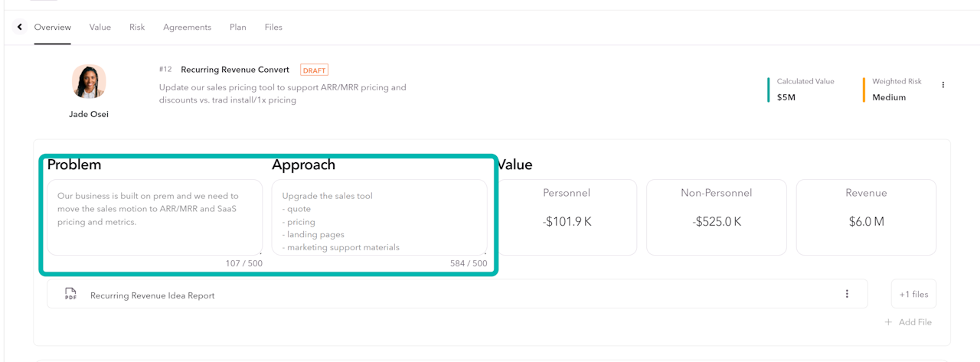
Task: Click the DRAFT status badge
Action: pyautogui.click(x=314, y=70)
